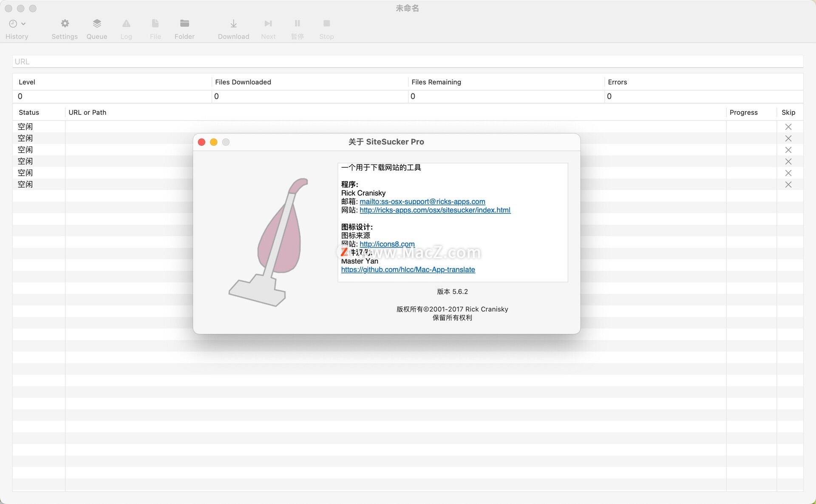The height and width of the screenshot is (504, 816).
Task: Click the Files Remaining label
Action: point(436,82)
